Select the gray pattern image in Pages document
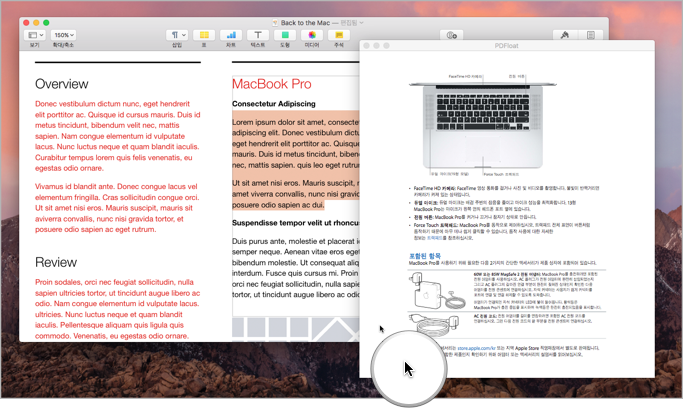683x408 pixels. [295, 329]
